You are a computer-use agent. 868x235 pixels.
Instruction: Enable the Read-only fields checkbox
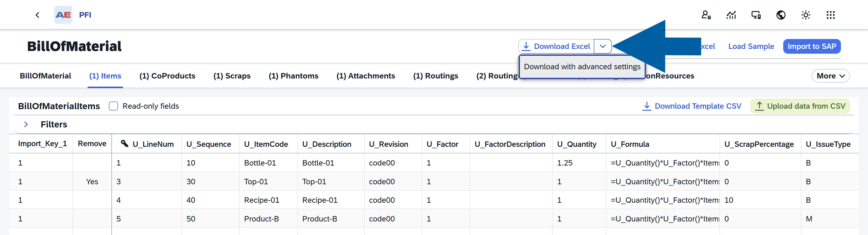[113, 106]
